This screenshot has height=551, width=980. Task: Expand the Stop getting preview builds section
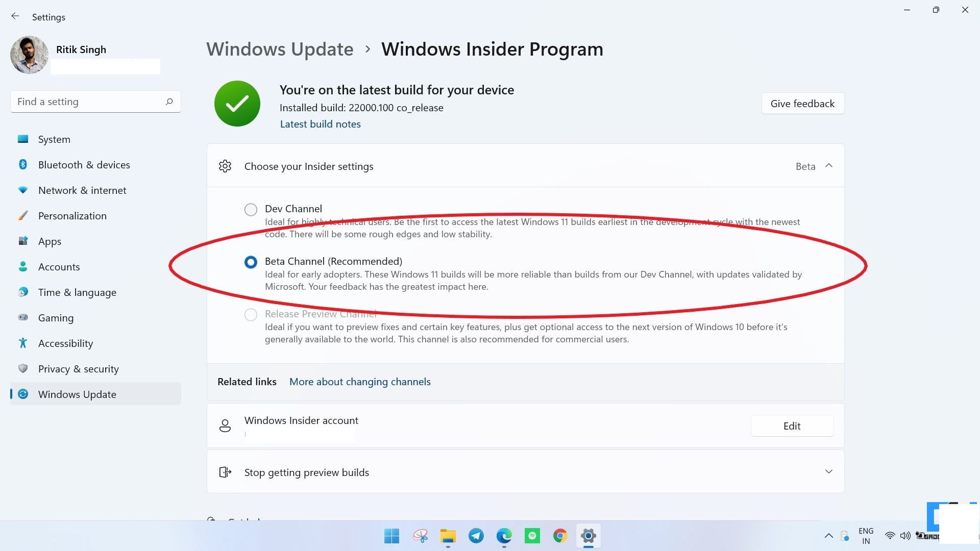(x=829, y=471)
